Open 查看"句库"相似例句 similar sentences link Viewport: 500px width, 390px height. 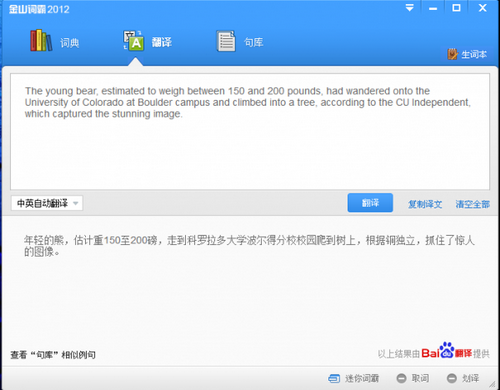53,355
